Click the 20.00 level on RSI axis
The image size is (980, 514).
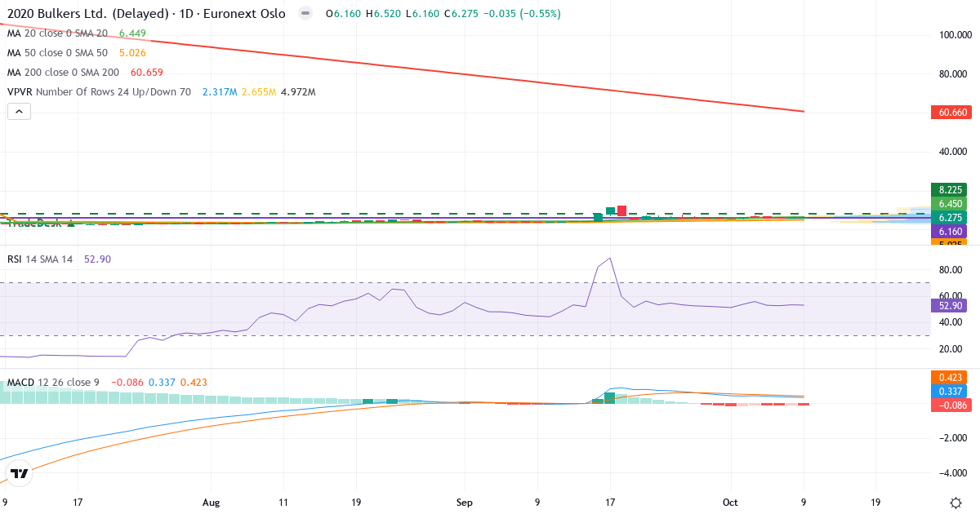[951, 348]
